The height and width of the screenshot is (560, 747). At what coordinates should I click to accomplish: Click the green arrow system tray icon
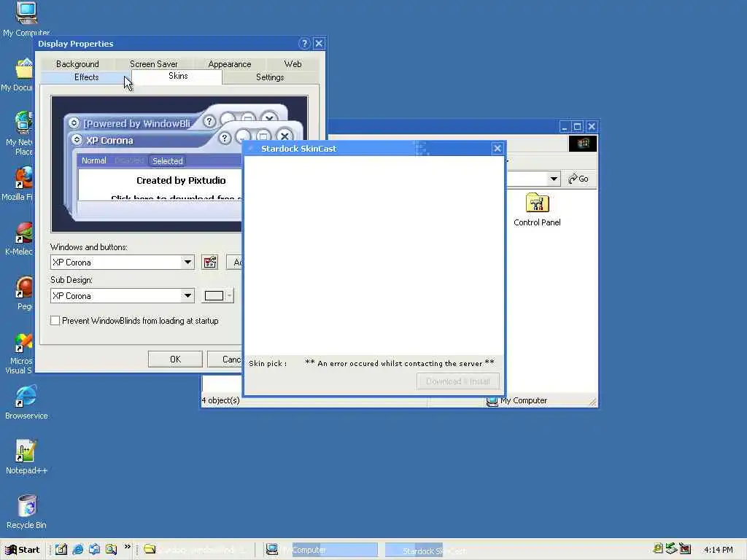click(x=672, y=548)
